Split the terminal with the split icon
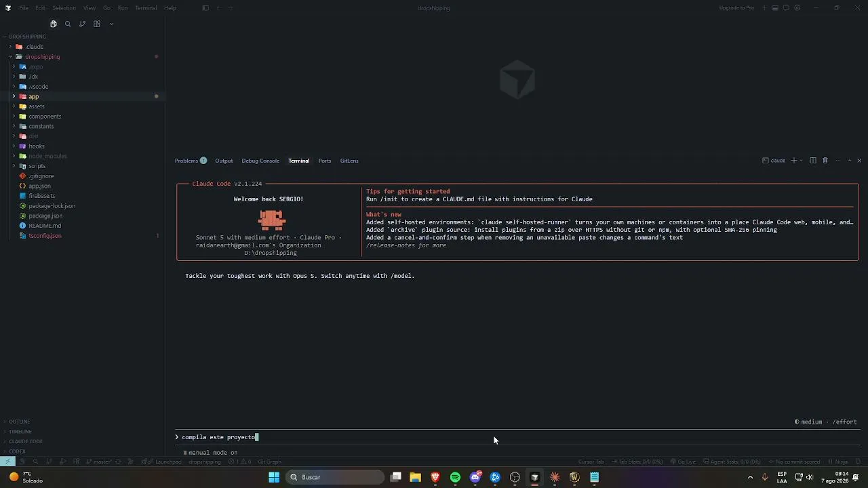This screenshot has height=488, width=868. [813, 161]
